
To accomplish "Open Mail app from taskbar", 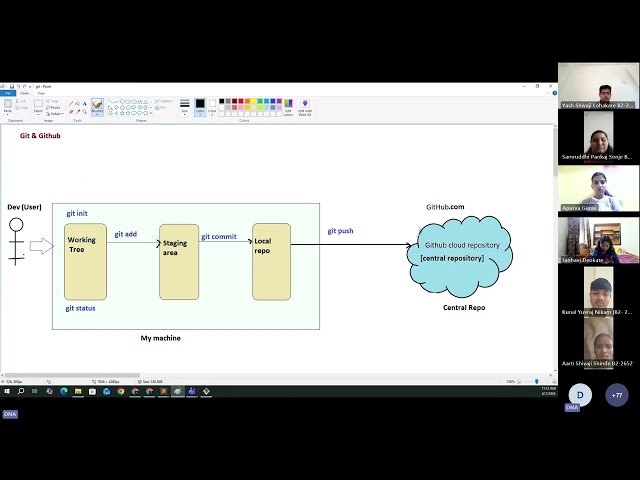I will (x=107, y=391).
